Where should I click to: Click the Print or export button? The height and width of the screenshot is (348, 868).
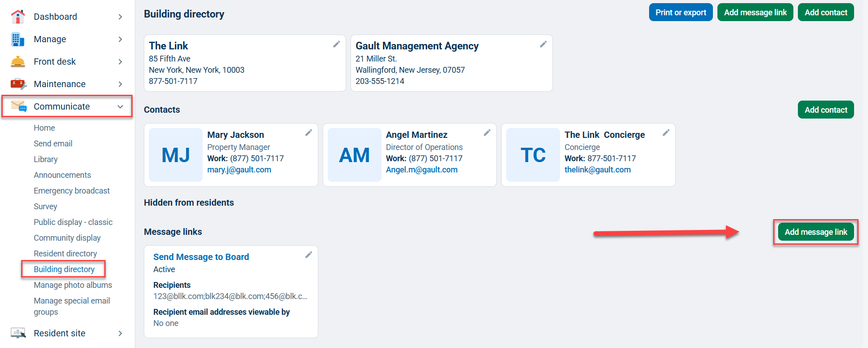pyautogui.click(x=681, y=13)
